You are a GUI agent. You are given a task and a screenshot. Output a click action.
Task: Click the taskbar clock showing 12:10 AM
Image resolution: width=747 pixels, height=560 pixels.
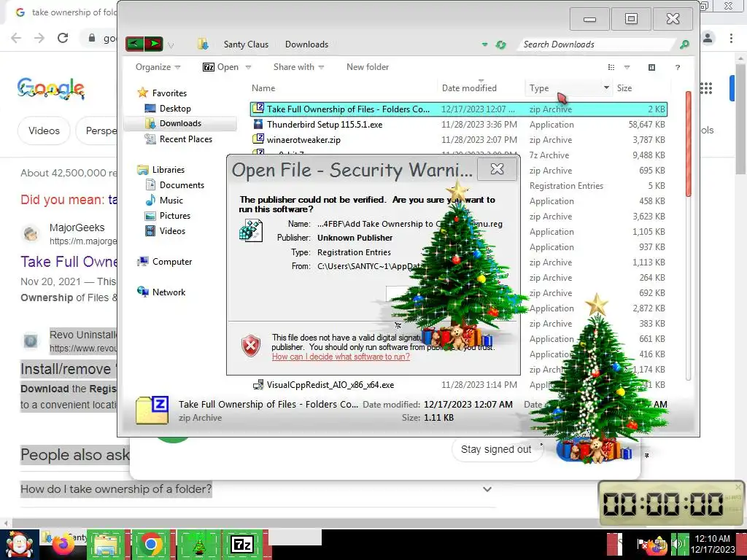[x=712, y=544]
